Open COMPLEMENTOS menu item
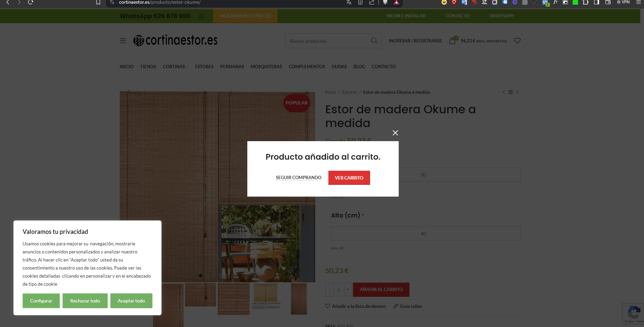 (307, 67)
